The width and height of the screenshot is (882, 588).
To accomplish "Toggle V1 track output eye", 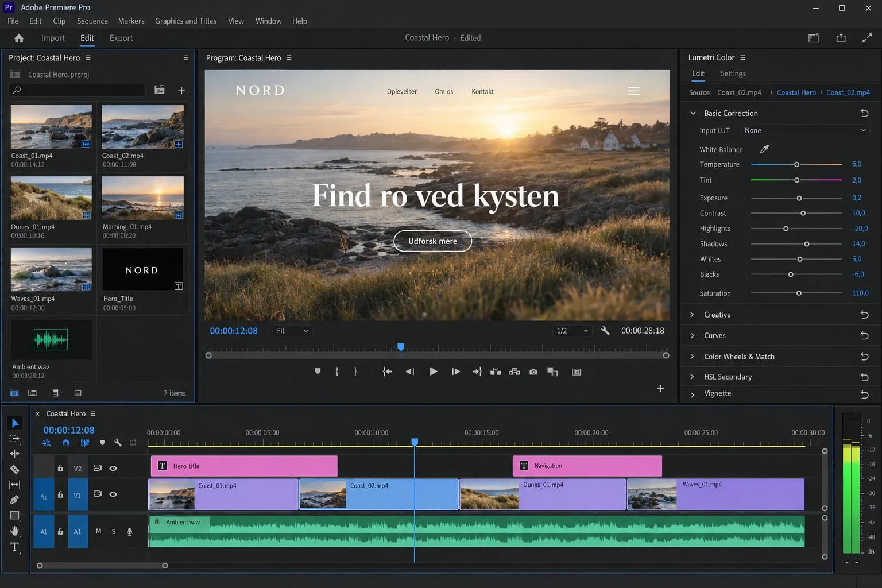I will 113,494.
